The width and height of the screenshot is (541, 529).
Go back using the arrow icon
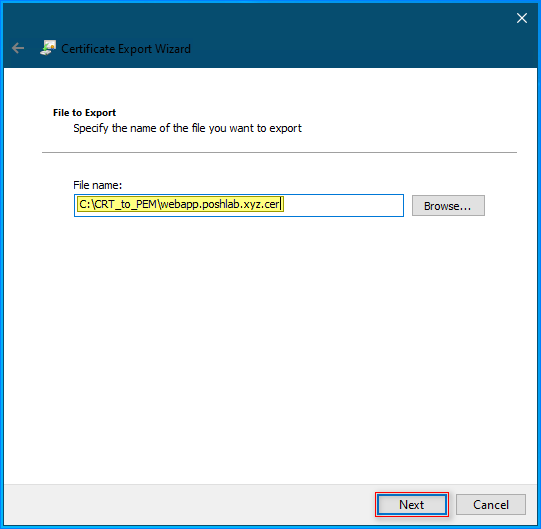[18, 48]
